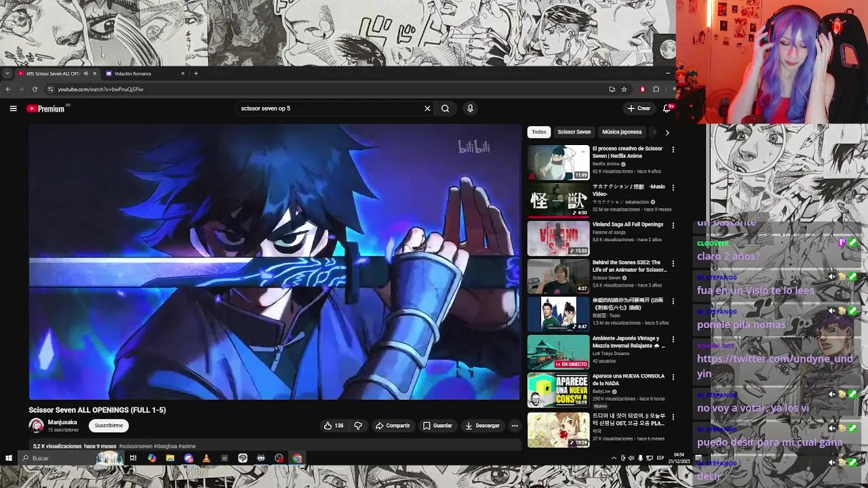Image resolution: width=868 pixels, height=488 pixels.
Task: Open VLC media player from taskbar
Action: pos(206,458)
